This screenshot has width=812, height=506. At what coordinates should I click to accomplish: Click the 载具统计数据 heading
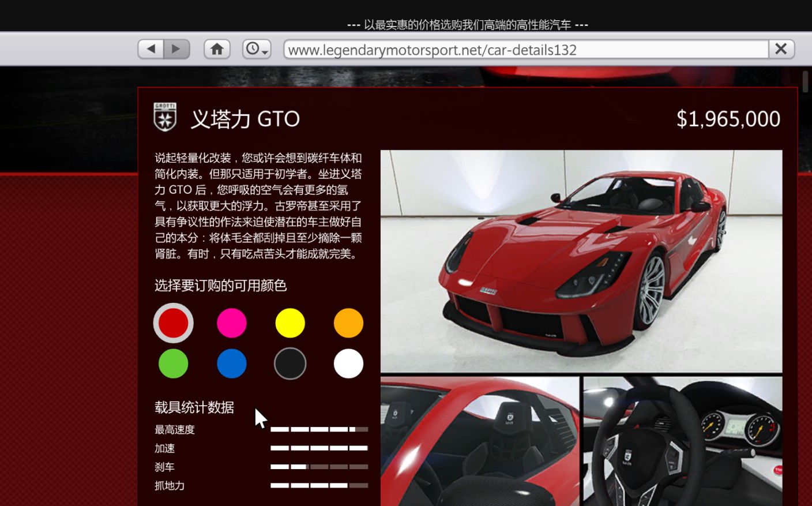(194, 407)
